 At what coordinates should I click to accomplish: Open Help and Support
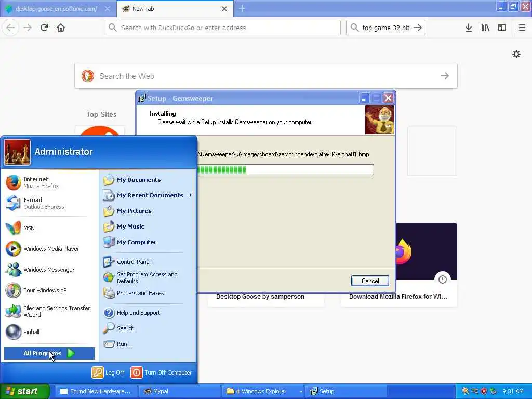[x=148, y=313]
